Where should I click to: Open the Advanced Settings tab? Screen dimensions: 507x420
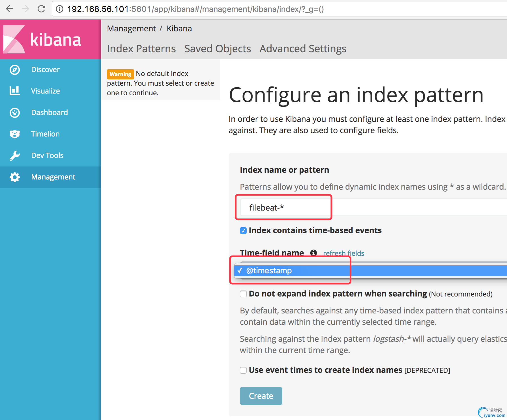pos(303,49)
